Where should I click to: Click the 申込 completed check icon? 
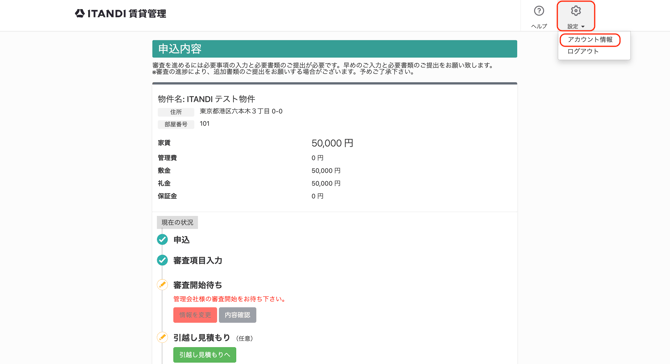coord(162,240)
